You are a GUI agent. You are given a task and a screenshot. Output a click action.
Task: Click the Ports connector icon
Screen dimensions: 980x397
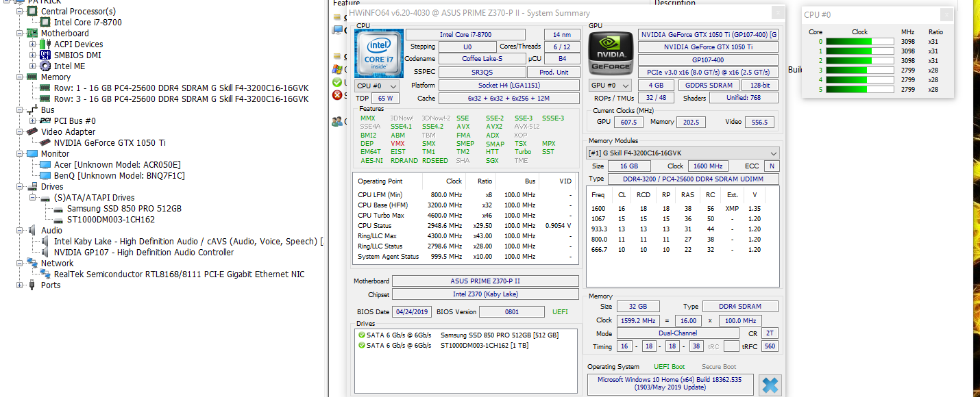coord(32,285)
